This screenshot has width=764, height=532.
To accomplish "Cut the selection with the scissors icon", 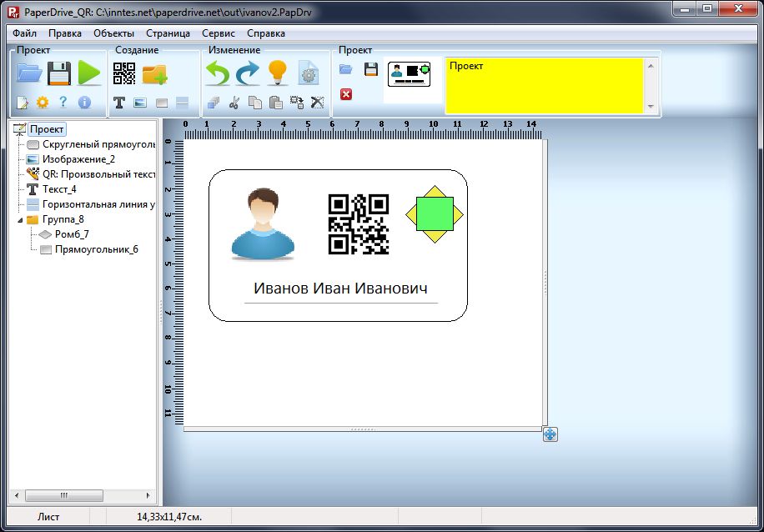I will [234, 103].
